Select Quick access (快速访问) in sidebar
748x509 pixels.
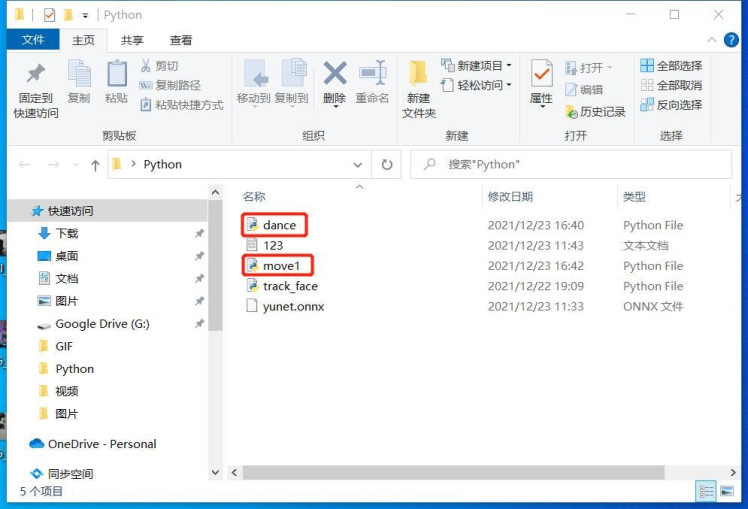coord(107,211)
